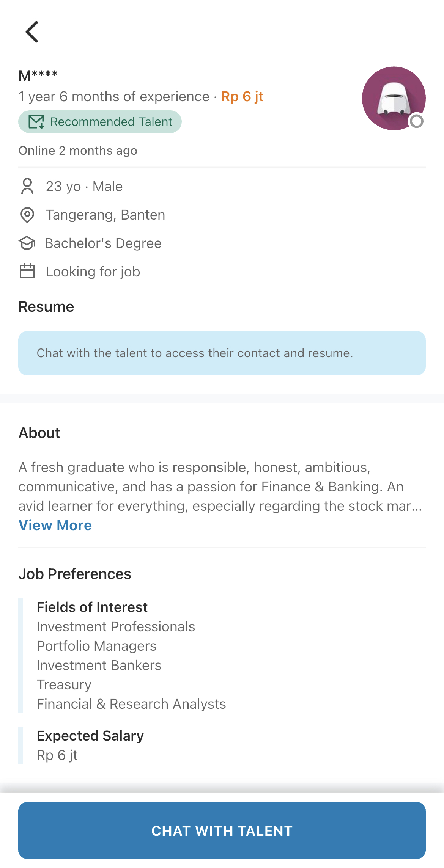Tap the chat-to-access resume notice banner

click(222, 353)
